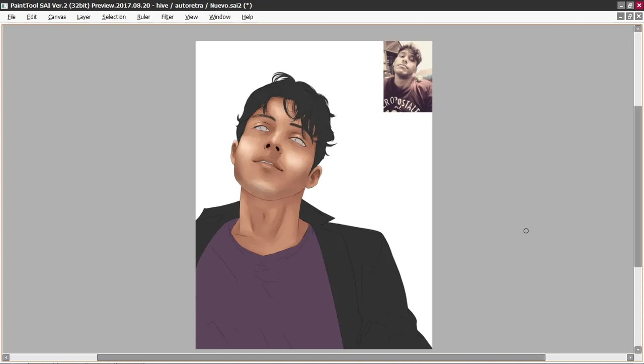Viewport: 644px width, 364px height.
Task: Open the Canvas menu
Action: pyautogui.click(x=57, y=17)
